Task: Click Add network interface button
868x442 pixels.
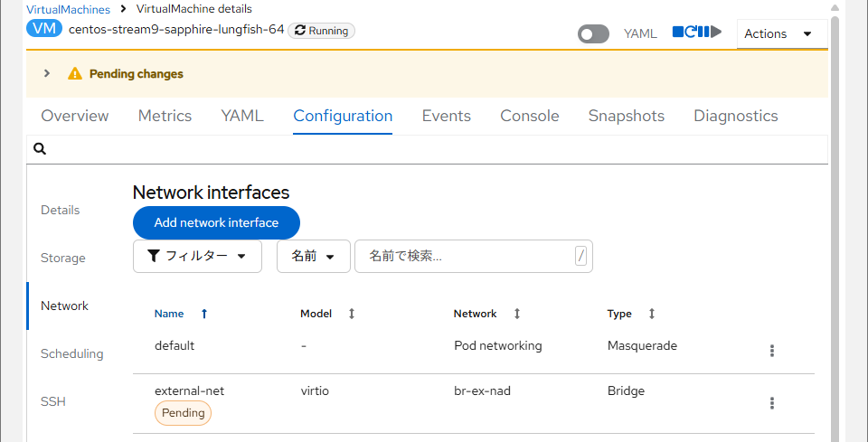Action: (216, 222)
